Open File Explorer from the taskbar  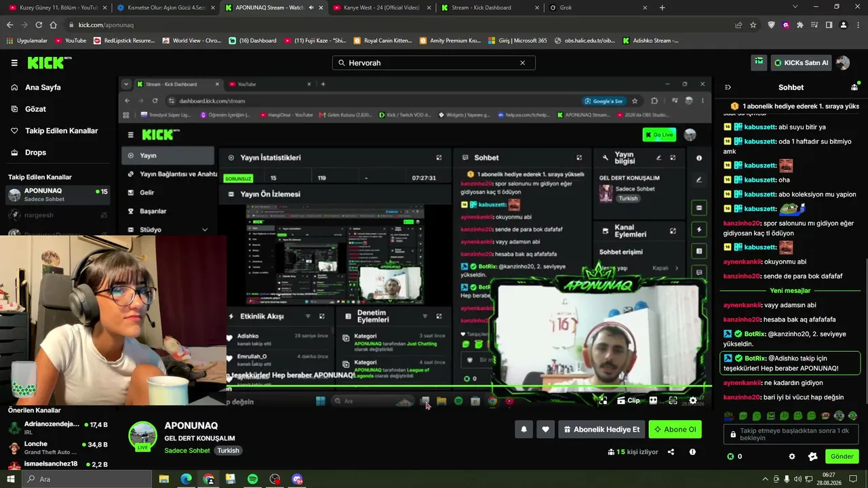[163, 479]
